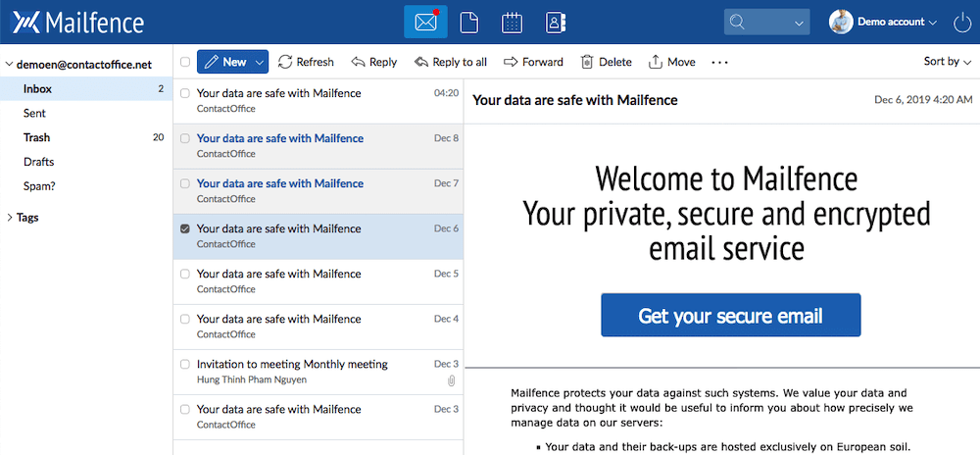Click the Get your secure email button
Viewport: 980px width, 455px height.
click(x=730, y=316)
